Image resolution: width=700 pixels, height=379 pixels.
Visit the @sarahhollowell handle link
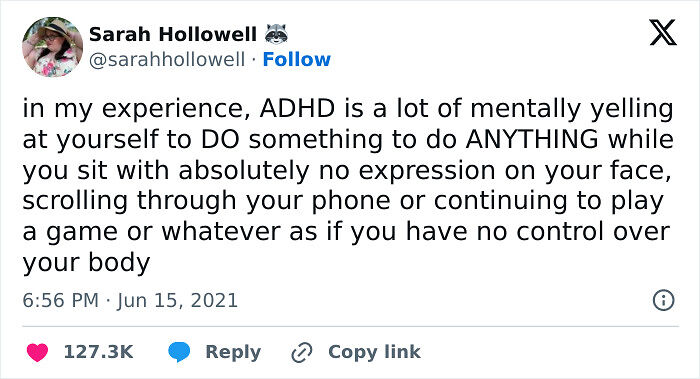tap(167, 59)
